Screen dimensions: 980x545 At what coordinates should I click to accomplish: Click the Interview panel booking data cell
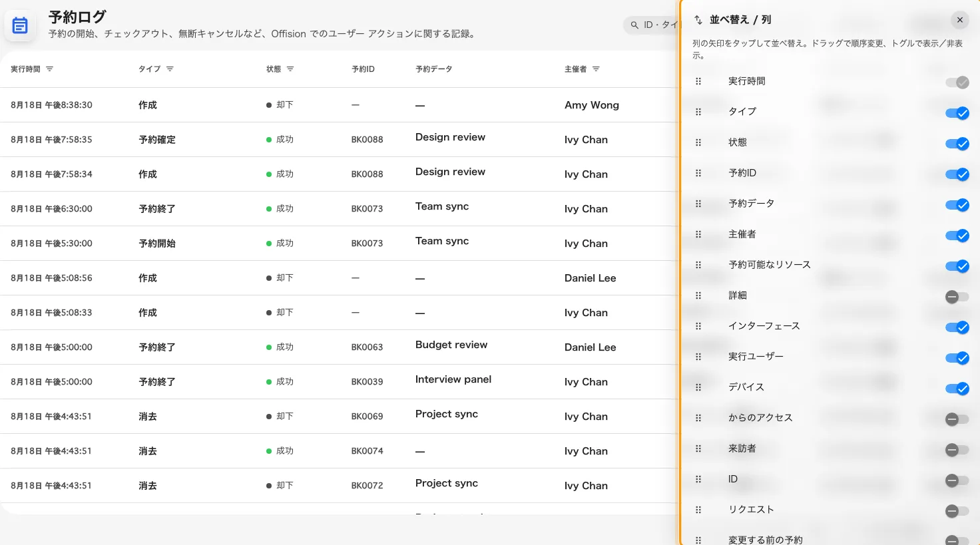(453, 379)
